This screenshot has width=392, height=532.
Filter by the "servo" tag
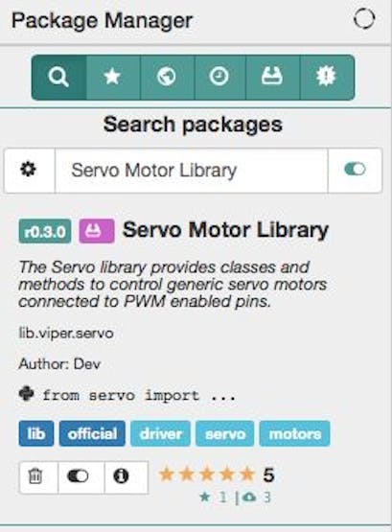[x=225, y=433]
